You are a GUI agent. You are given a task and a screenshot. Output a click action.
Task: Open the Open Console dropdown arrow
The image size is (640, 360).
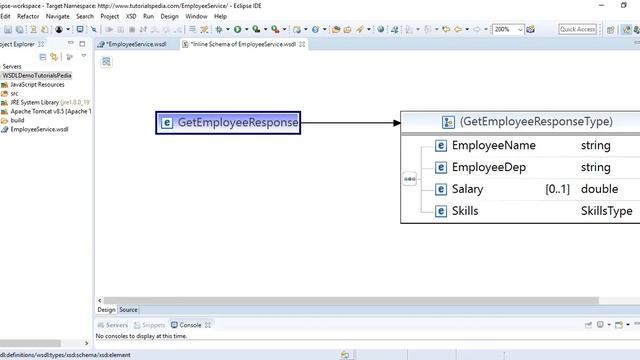pos(628,324)
